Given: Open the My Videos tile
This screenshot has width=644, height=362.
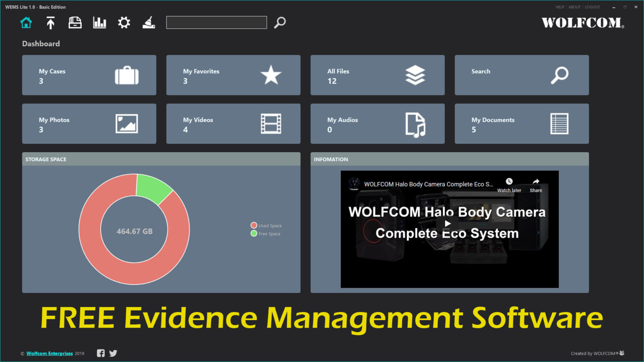Looking at the screenshot, I should pyautogui.click(x=233, y=124).
